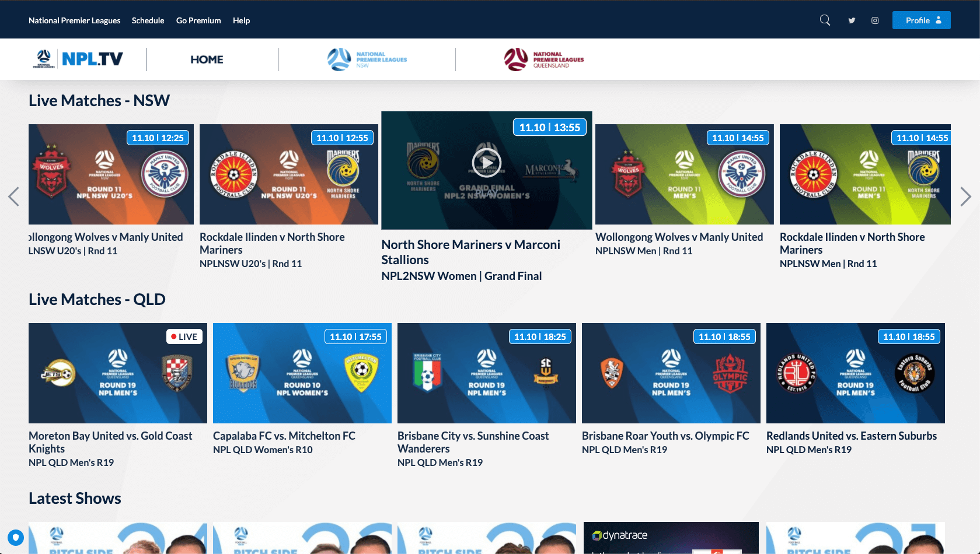This screenshot has width=980, height=554.
Task: Click the LIVE badge on Moreton Bay match
Action: coord(184,337)
